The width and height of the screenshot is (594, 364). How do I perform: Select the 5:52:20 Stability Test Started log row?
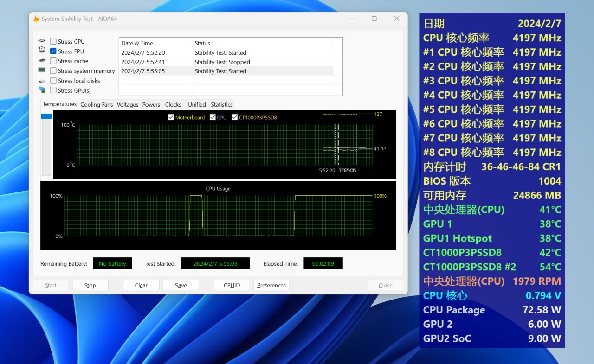click(x=226, y=53)
